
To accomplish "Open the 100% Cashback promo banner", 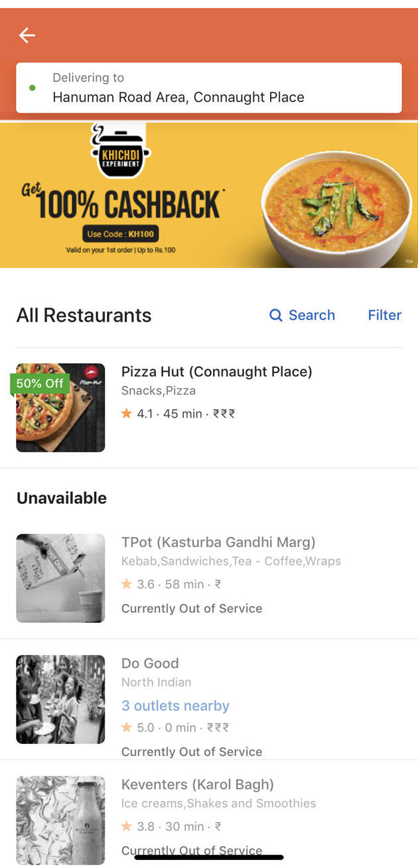I will 208,196.
